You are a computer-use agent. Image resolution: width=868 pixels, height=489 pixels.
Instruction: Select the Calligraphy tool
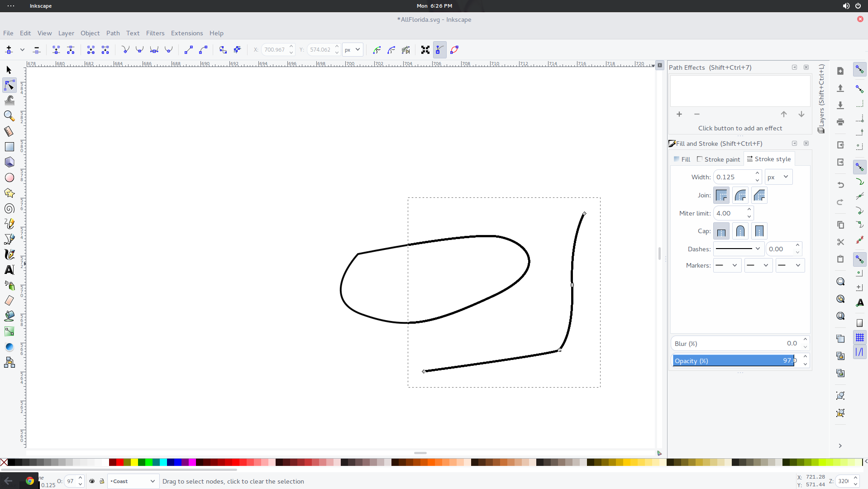point(9,254)
